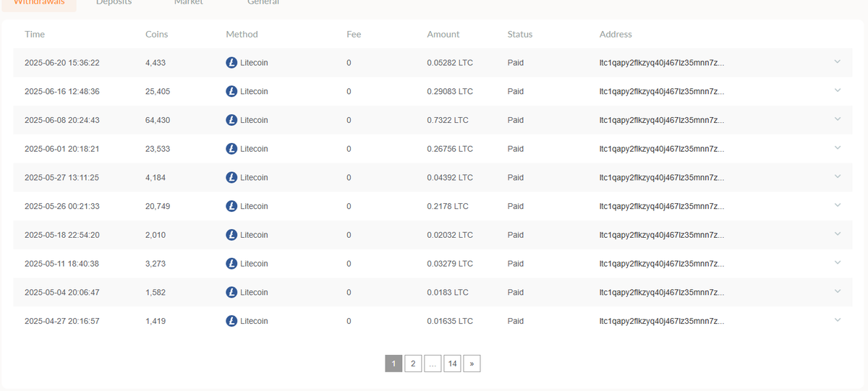Click Litecoin icon in 2025-05-04 20:06:47 row
The image size is (868, 391).
point(231,293)
